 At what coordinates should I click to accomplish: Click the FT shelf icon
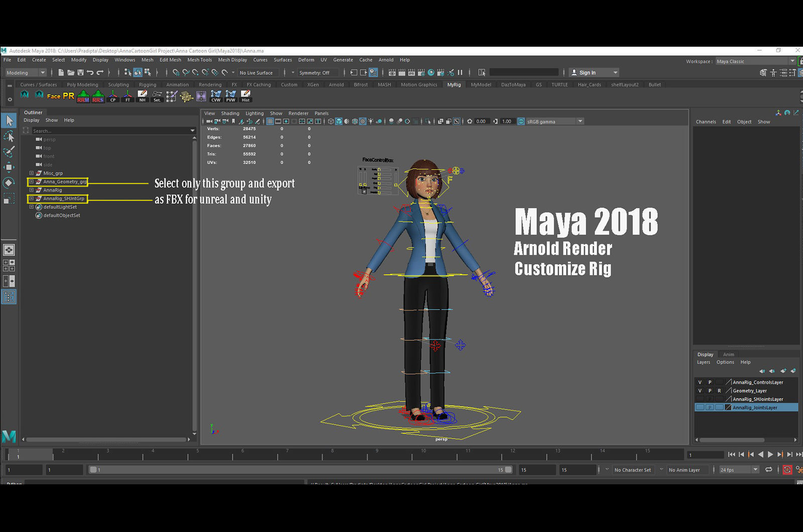click(127, 96)
